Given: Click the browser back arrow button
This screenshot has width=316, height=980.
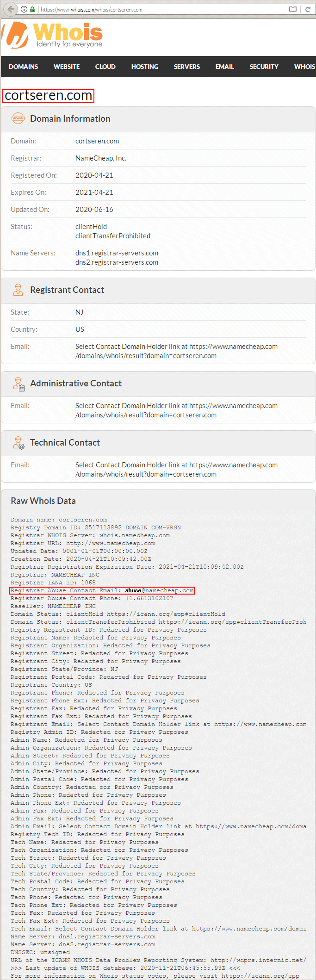Looking at the screenshot, I should tap(11, 9).
